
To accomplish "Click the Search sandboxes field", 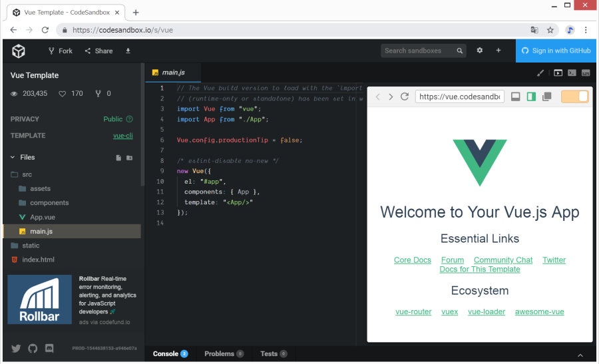I will click(419, 51).
